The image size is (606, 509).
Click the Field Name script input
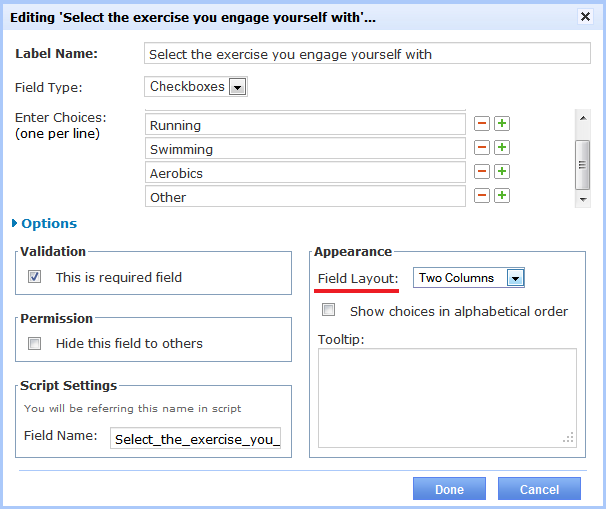pos(196,438)
